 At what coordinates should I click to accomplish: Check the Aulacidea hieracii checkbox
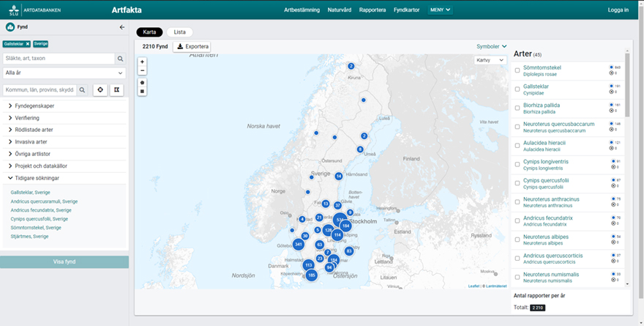pos(517,146)
